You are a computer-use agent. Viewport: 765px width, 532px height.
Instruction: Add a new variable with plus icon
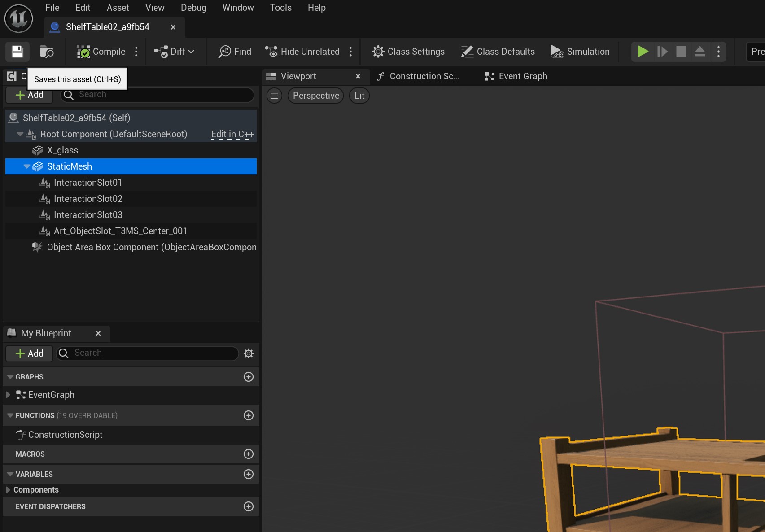(x=249, y=474)
